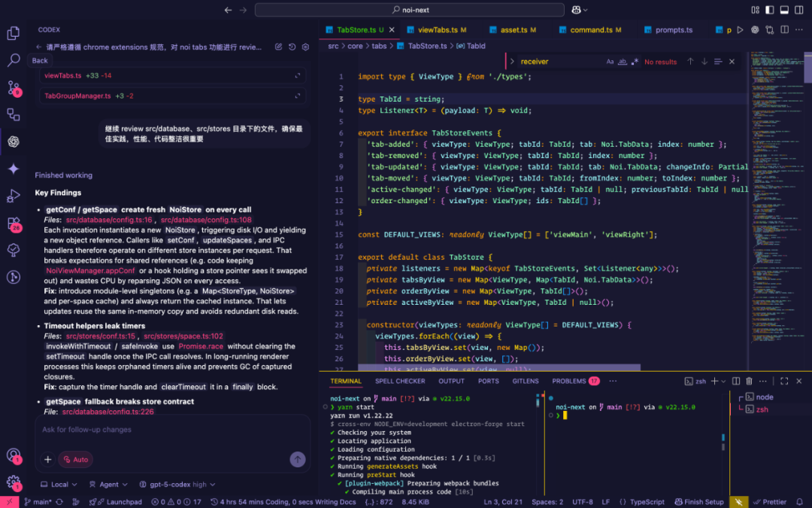Open the GitLens circle icon in activity bar
Viewport: 812px width, 508px height.
click(x=14, y=277)
